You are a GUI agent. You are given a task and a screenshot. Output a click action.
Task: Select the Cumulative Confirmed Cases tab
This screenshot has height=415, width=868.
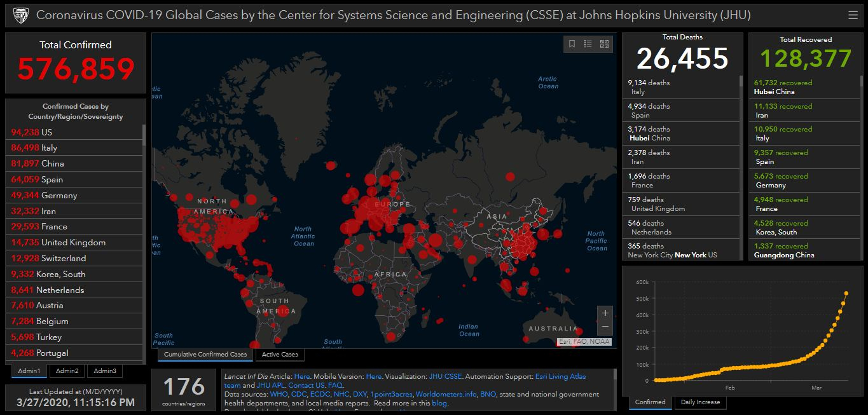pos(205,355)
